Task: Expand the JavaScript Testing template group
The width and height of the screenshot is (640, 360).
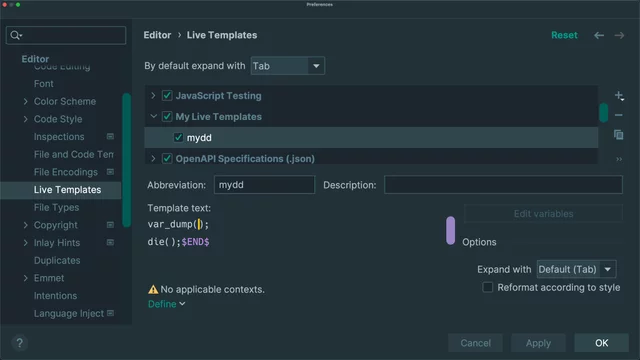Action: (x=153, y=96)
